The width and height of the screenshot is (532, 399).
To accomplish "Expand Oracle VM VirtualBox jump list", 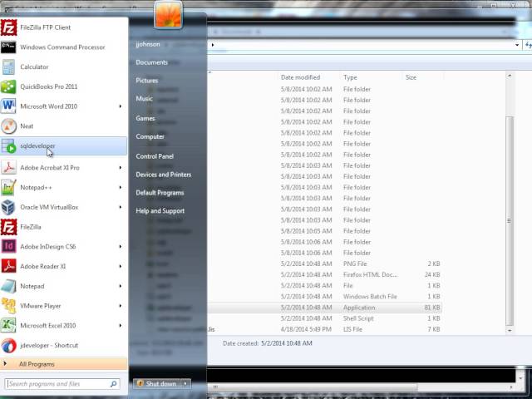I will coord(120,207).
